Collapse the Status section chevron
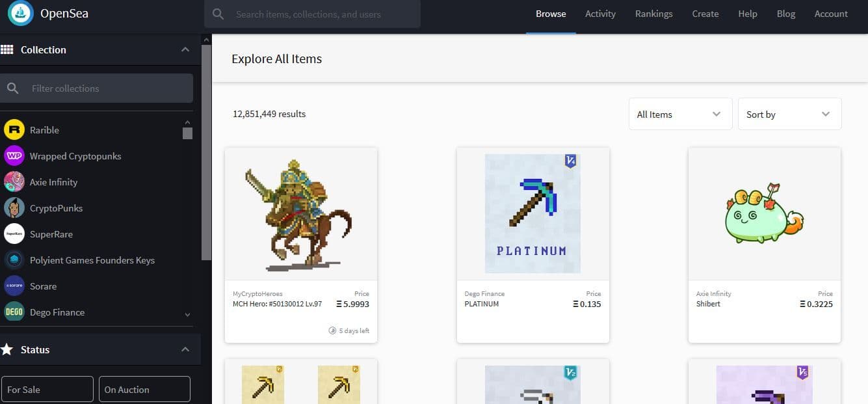Image resolution: width=868 pixels, height=404 pixels. 185,349
